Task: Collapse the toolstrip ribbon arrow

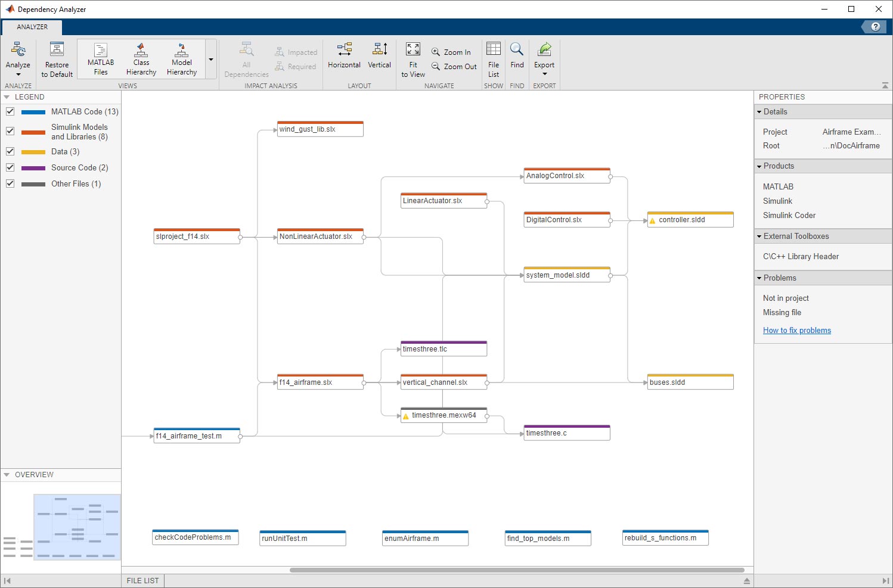Action: [885, 86]
